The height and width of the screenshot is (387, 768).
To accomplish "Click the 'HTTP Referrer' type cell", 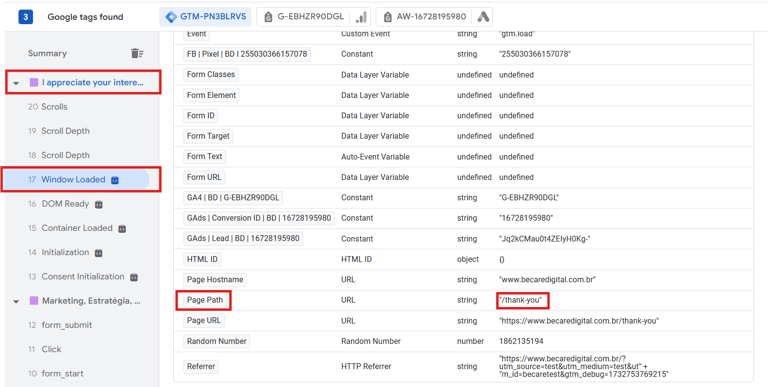I will click(366, 366).
